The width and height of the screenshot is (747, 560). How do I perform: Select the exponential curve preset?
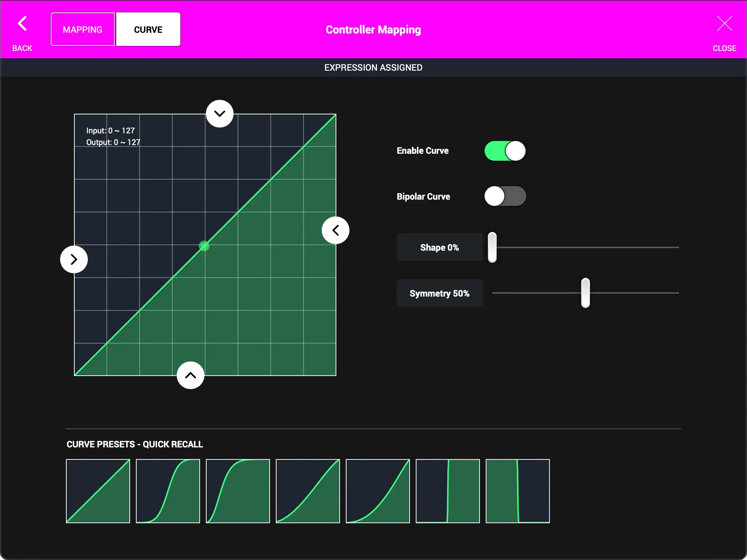tap(377, 491)
